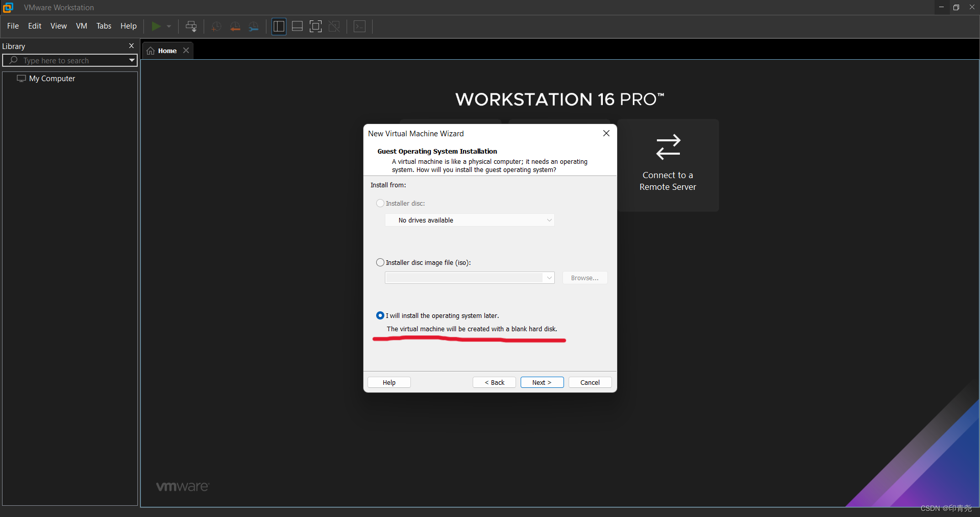Viewport: 980px width, 517px height.
Task: Open the Edit menu
Action: point(35,26)
